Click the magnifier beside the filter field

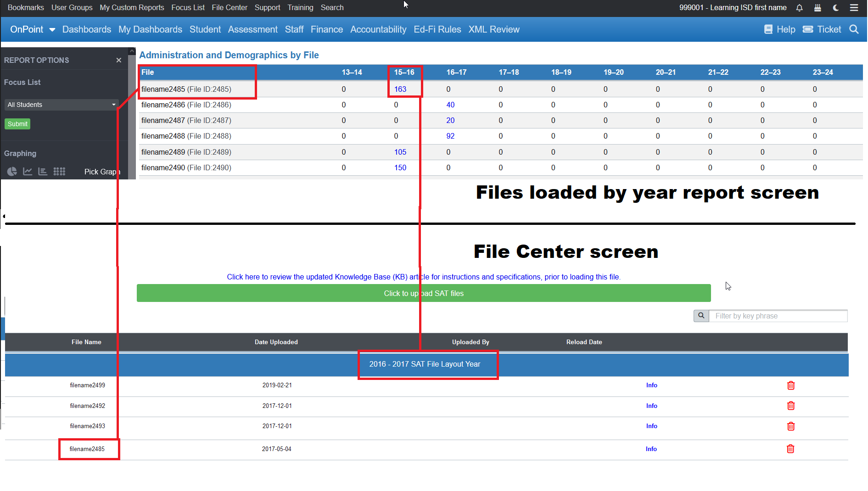tap(701, 316)
